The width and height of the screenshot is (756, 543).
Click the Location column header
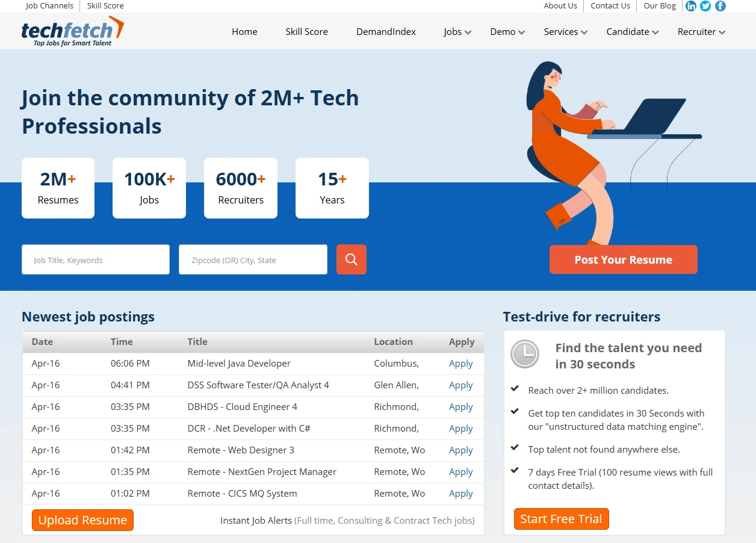tap(393, 342)
